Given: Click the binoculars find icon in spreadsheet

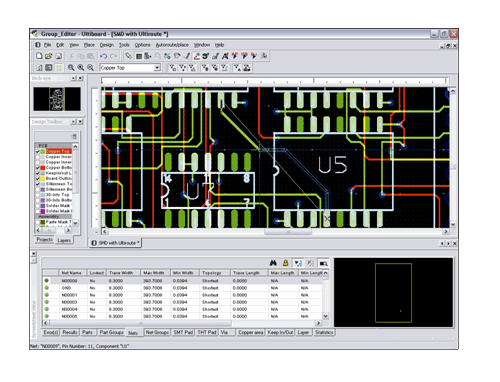Looking at the screenshot, I should [x=273, y=263].
